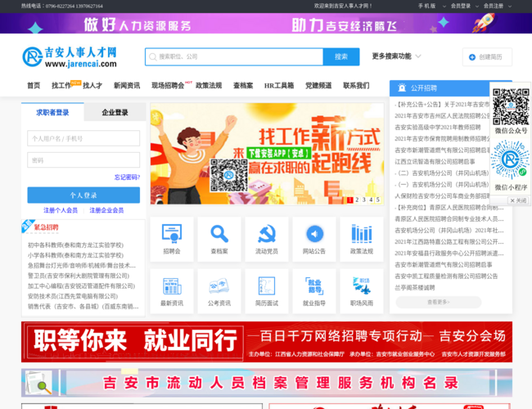Go to carousel slide 3 indicator
532x409 pixels.
tap(364, 200)
